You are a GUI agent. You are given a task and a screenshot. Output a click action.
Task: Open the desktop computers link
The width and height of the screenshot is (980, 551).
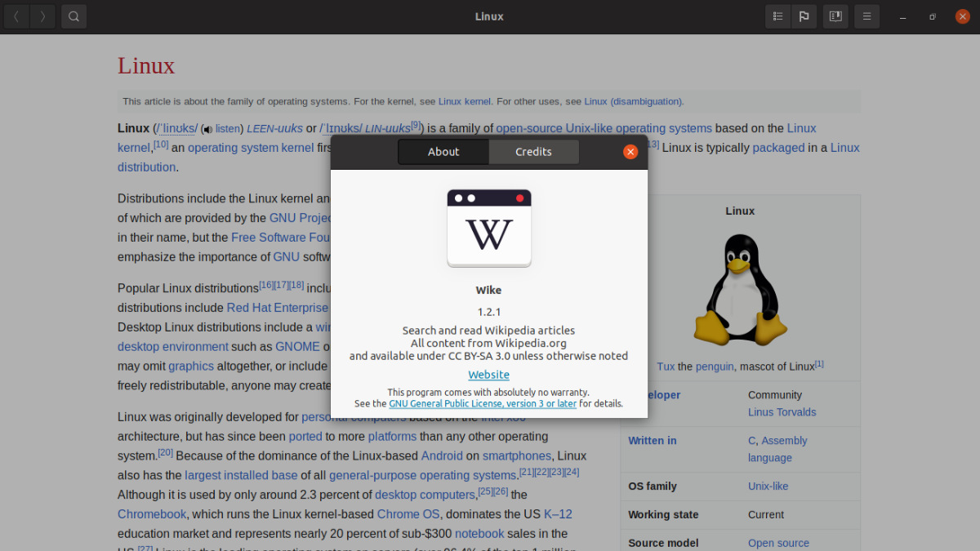(425, 495)
